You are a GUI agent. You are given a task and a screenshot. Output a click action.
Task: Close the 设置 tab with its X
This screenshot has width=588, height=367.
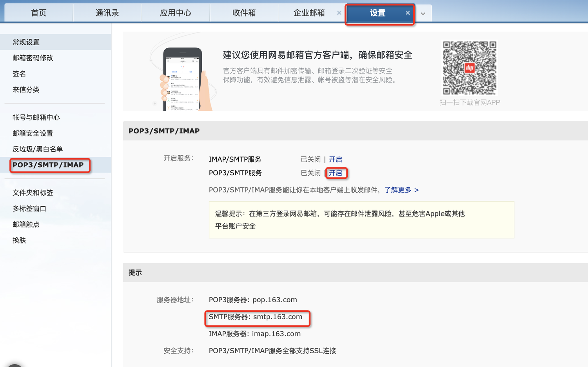coord(408,13)
